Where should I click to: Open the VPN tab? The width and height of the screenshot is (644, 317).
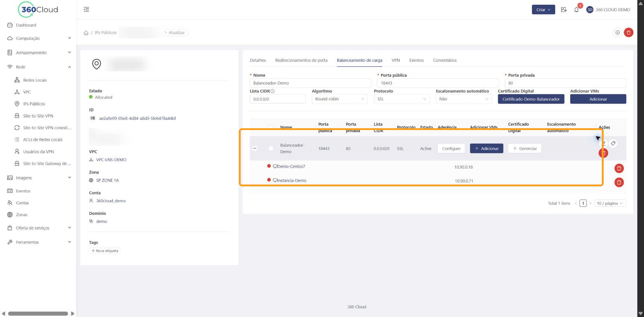[395, 60]
